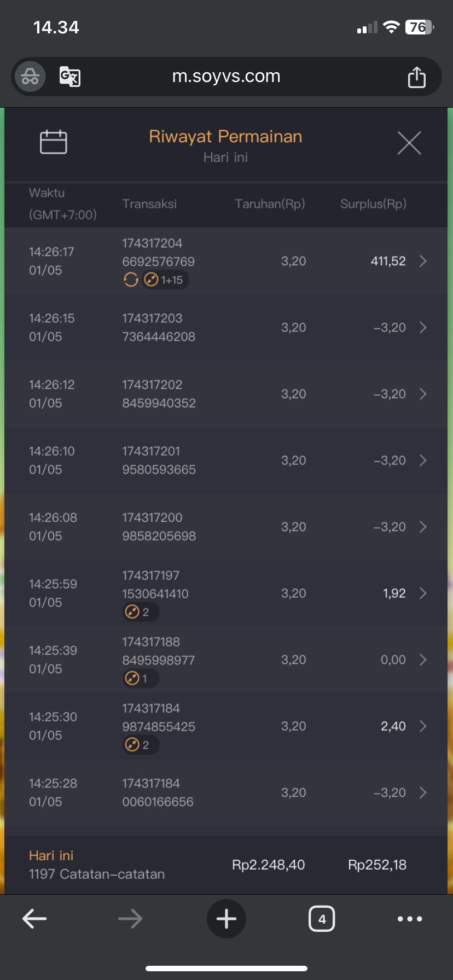Tap the spin badge on 14:25:39 row
Image resolution: width=453 pixels, height=980 pixels.
140,679
